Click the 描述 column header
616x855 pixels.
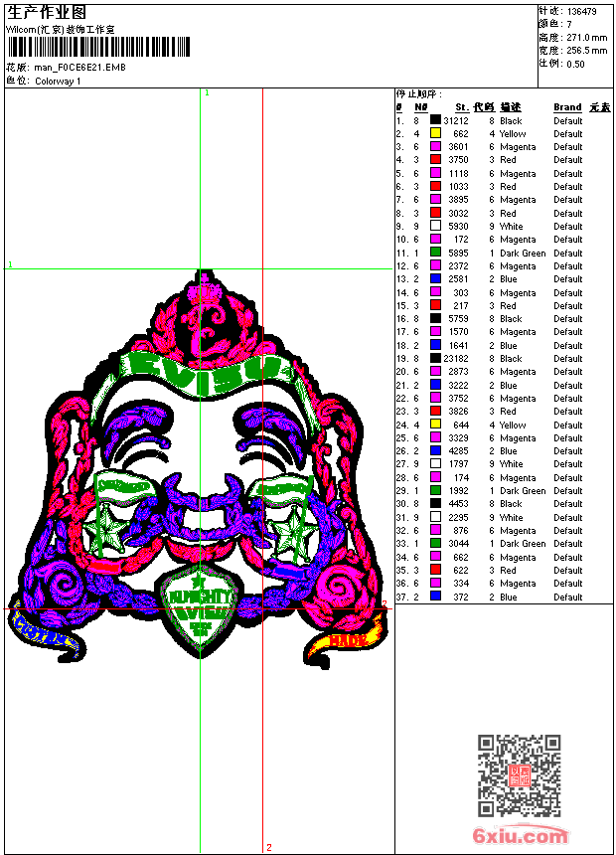[511, 107]
